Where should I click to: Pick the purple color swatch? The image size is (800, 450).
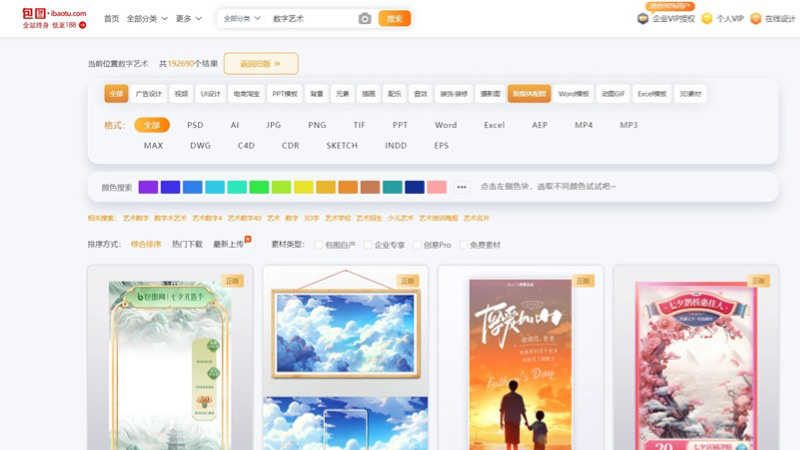(x=148, y=187)
